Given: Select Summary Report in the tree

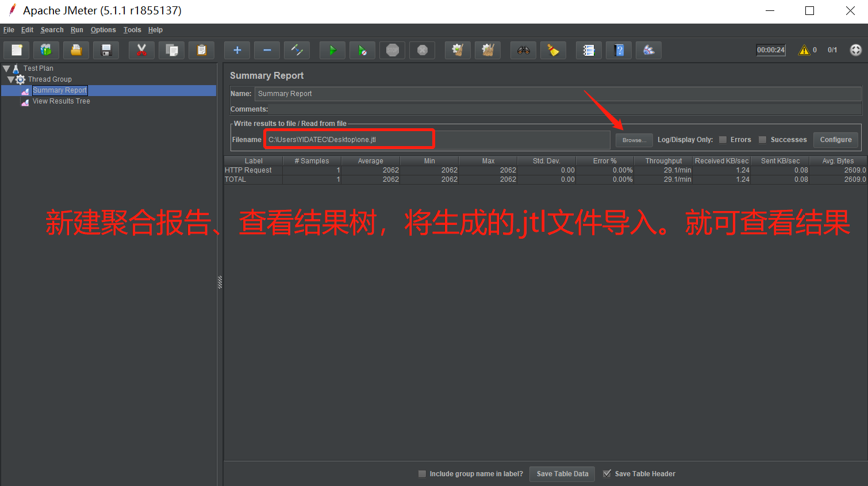Looking at the screenshot, I should point(60,90).
